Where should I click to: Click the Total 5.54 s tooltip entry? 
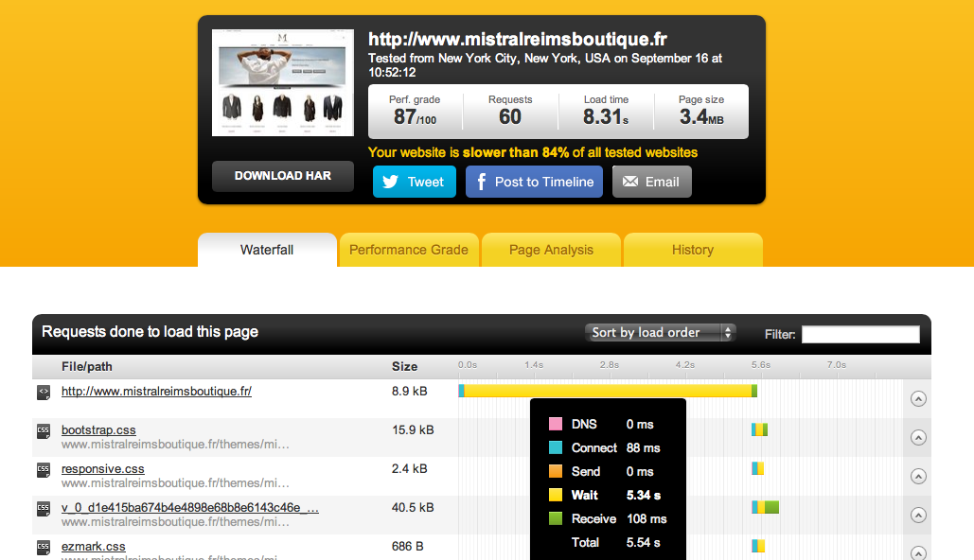pos(615,542)
